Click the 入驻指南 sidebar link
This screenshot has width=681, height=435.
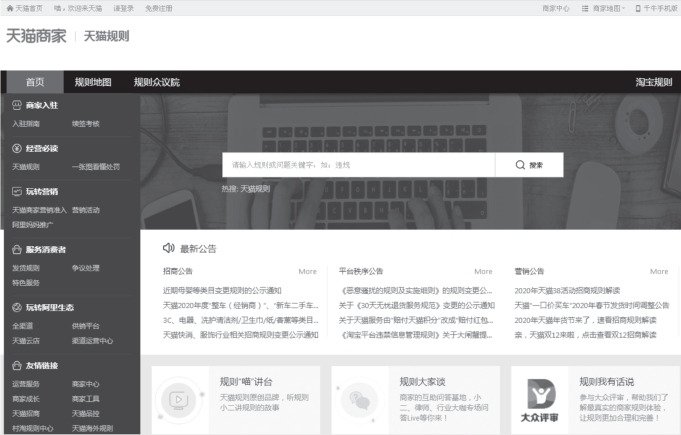[x=26, y=124]
